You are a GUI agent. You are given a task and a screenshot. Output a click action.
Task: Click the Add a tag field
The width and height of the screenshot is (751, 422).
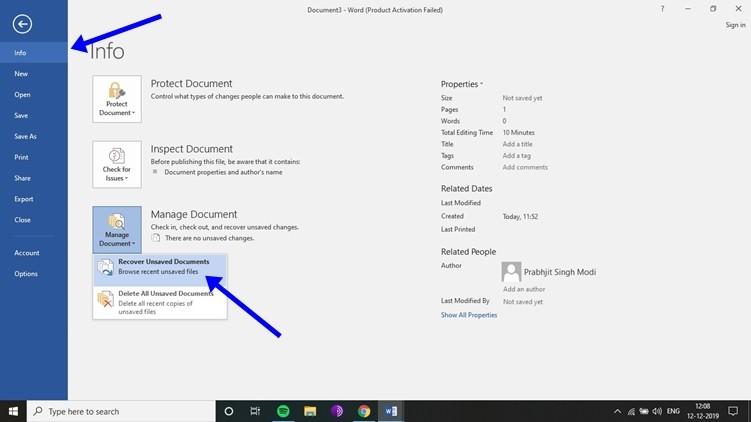pos(516,156)
